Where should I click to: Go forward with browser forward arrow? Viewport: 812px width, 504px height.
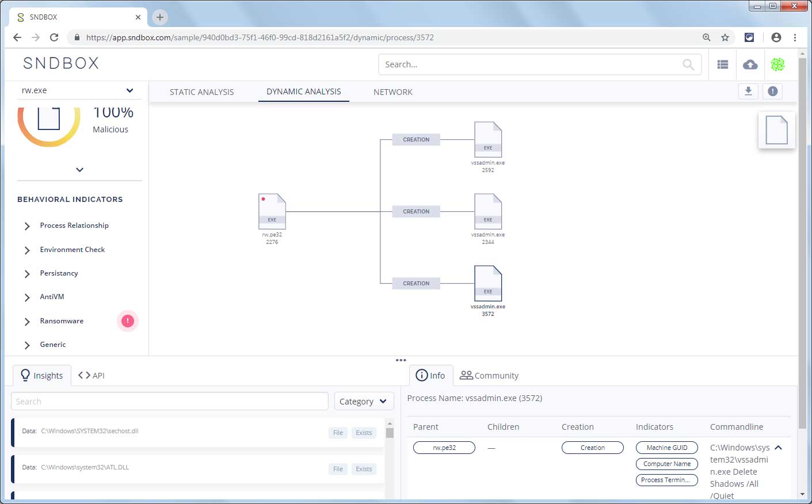[36, 37]
